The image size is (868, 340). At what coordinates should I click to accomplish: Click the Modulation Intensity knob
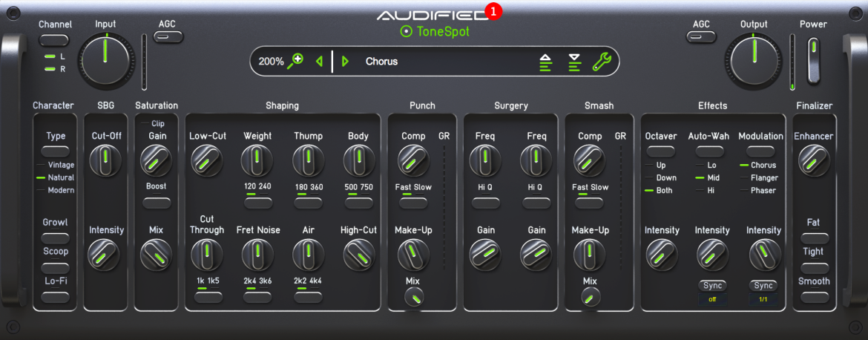coord(765,256)
